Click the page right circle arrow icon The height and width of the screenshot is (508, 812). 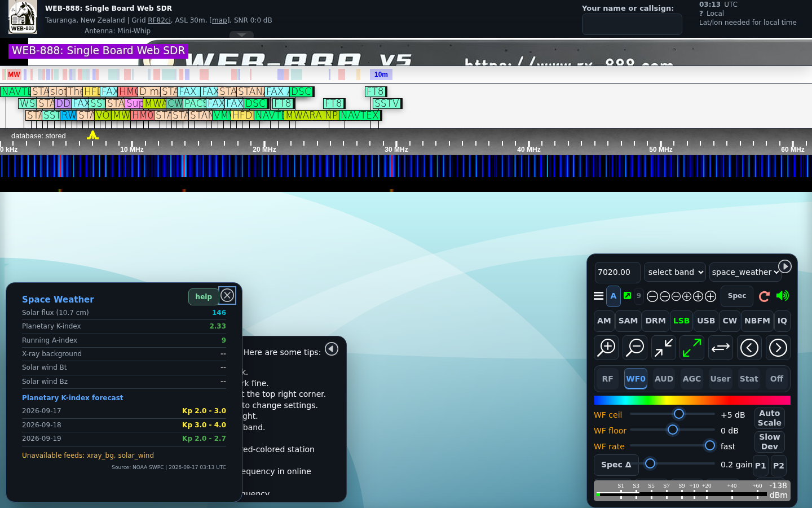tap(778, 348)
